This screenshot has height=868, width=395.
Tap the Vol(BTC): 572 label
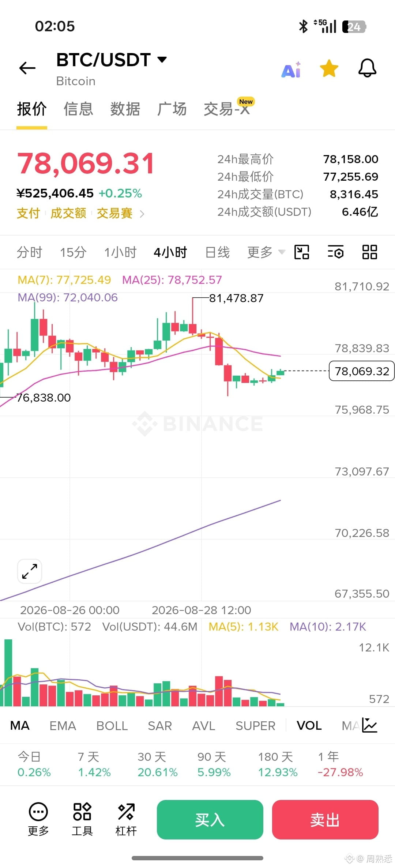(x=54, y=627)
